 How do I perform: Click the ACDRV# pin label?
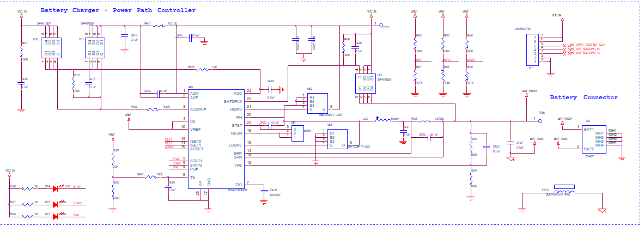(x=198, y=109)
